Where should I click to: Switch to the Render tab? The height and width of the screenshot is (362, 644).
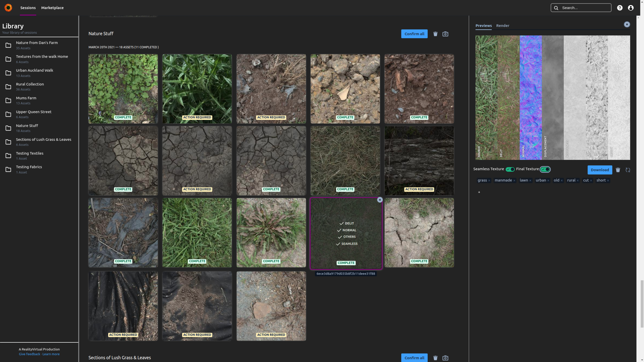pyautogui.click(x=502, y=25)
